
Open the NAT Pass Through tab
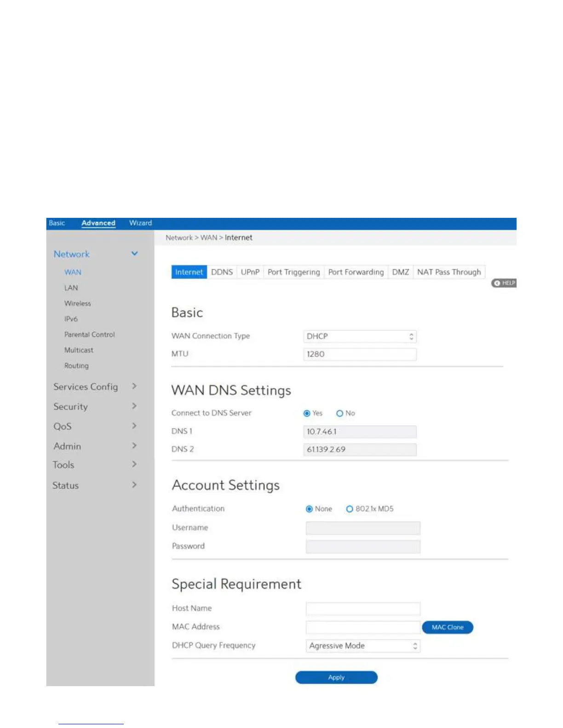[x=449, y=272]
